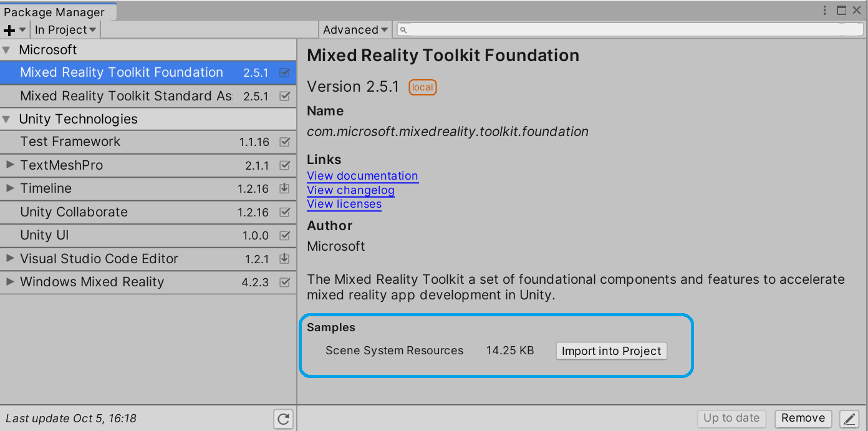Click the Up to date button
868x431 pixels.
(x=731, y=419)
